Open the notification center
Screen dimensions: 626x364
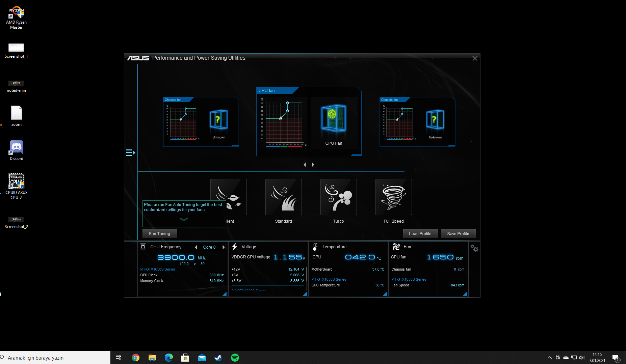coord(616,358)
